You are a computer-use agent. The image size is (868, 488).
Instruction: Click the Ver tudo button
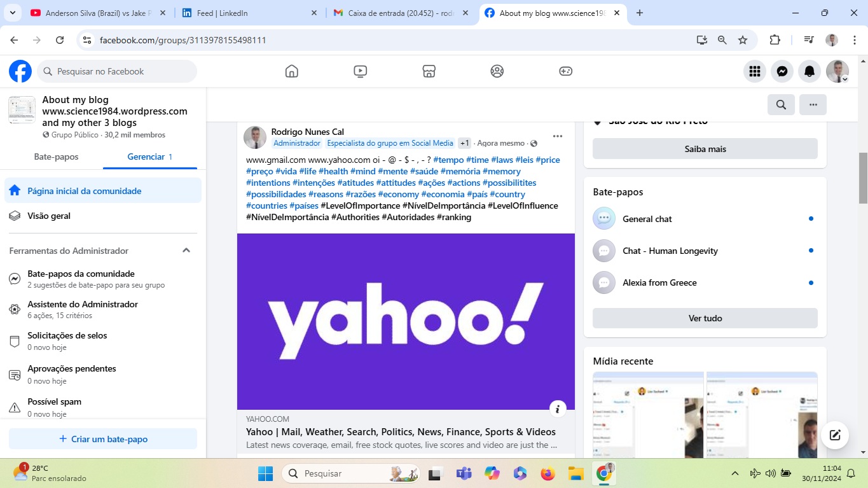pos(705,318)
